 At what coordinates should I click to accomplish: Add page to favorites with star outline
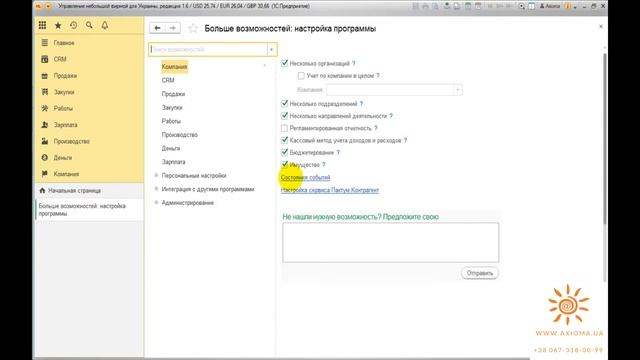(193, 28)
